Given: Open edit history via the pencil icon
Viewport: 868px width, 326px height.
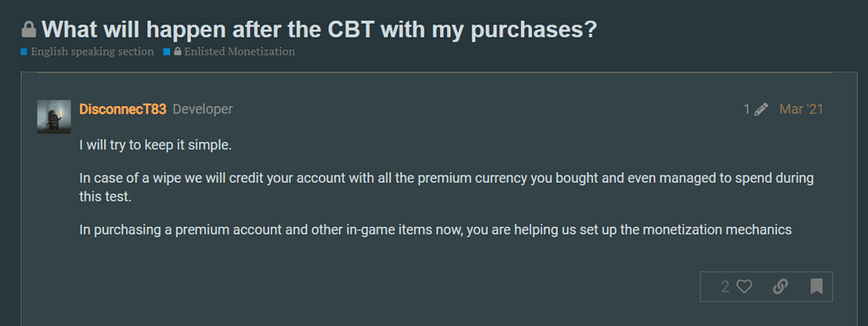Looking at the screenshot, I should pyautogui.click(x=761, y=110).
